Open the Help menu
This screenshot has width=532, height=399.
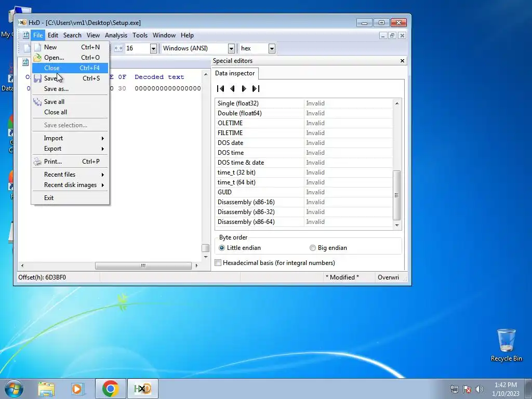(x=187, y=35)
